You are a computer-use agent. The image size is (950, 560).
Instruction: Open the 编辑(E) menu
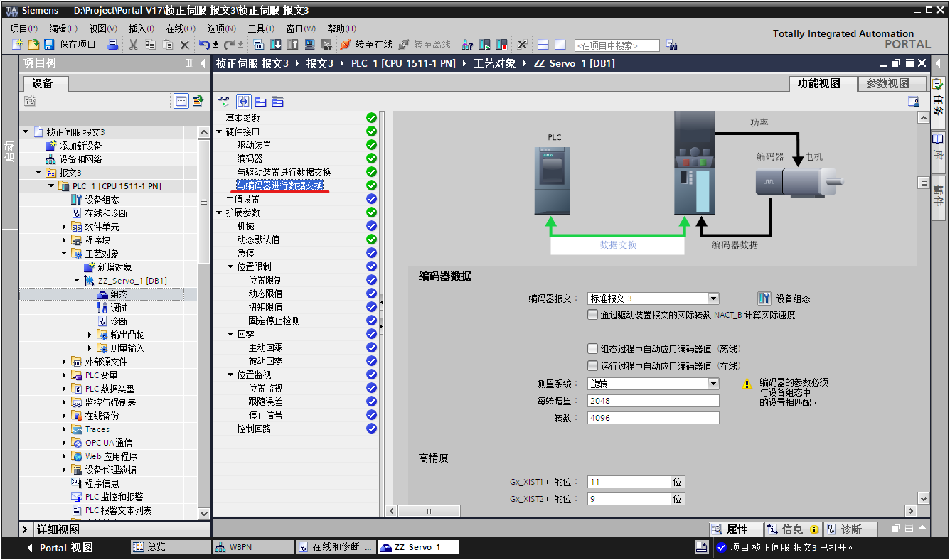coord(63,28)
